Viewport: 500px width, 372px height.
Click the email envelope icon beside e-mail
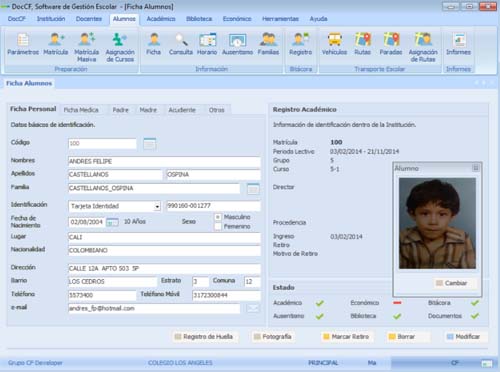click(x=253, y=308)
